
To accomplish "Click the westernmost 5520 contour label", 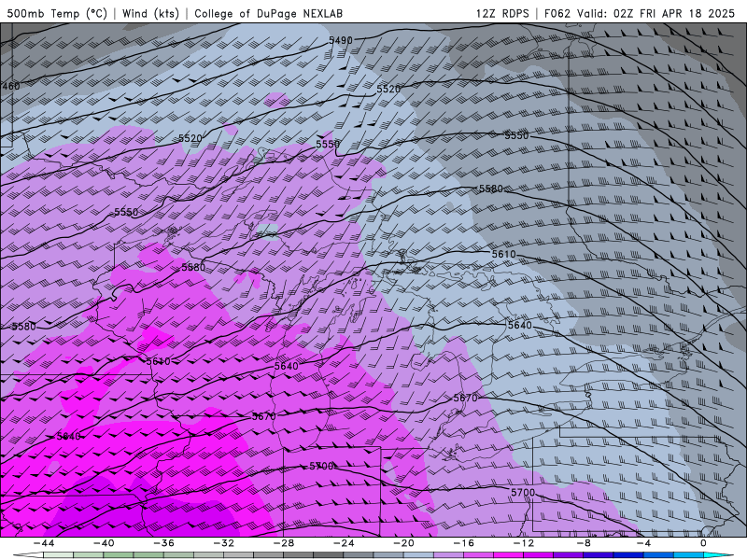I will tap(190, 138).
